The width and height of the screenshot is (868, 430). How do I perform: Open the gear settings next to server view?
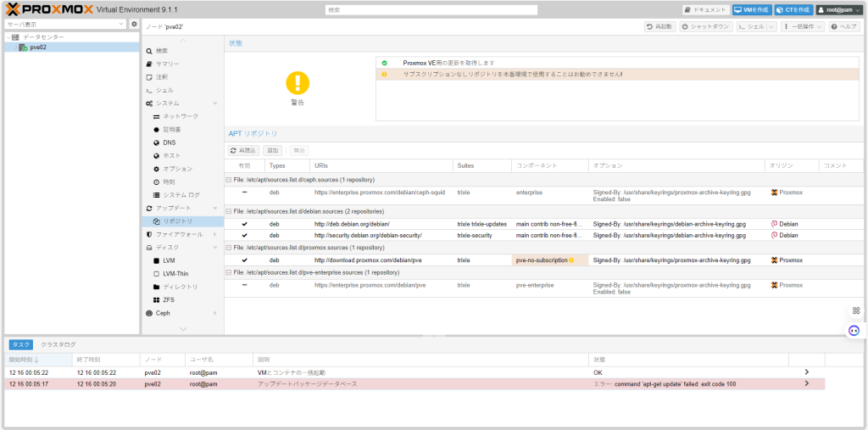tap(134, 24)
